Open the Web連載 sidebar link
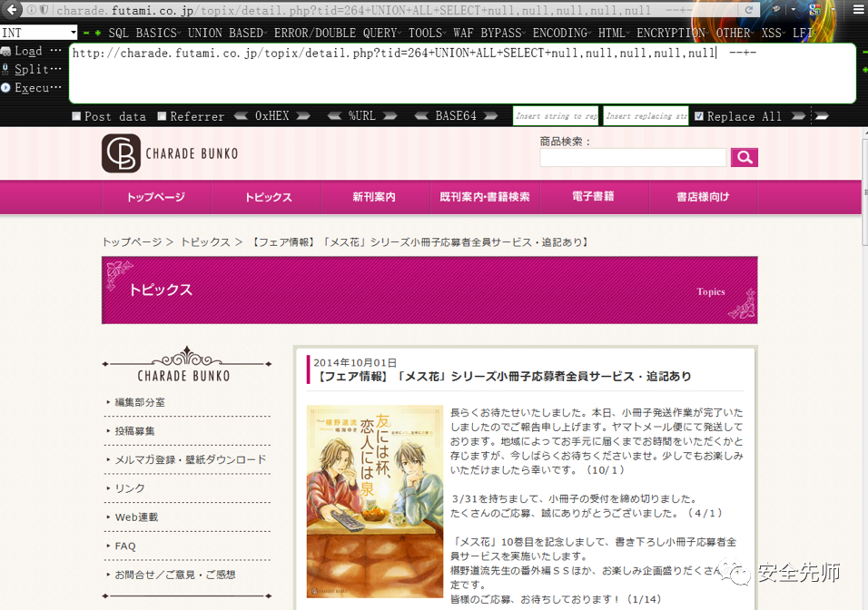This screenshot has width=868, height=610. (136, 517)
